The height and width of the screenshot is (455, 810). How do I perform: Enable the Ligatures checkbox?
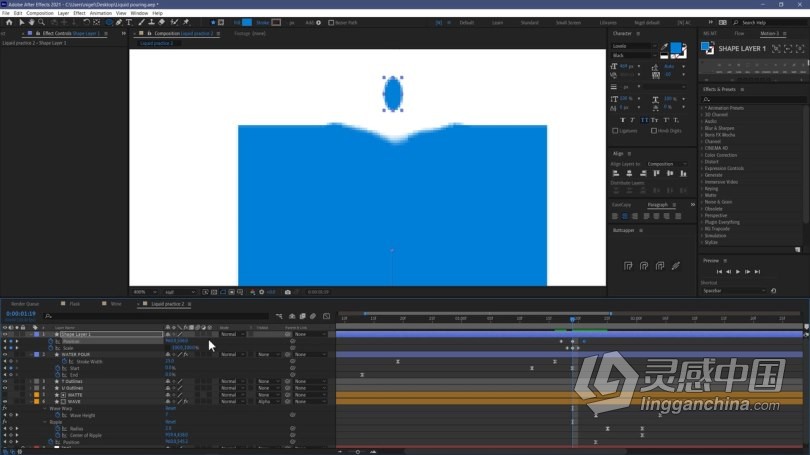coord(615,131)
